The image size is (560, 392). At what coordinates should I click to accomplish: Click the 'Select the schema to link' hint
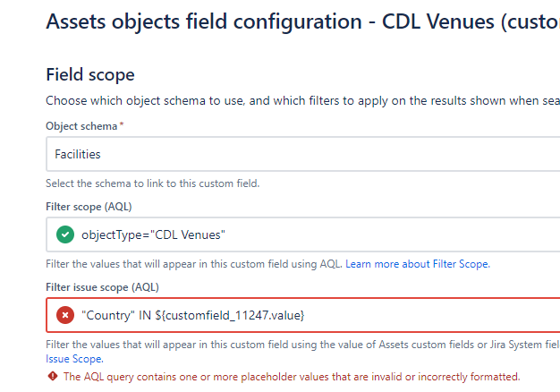pyautogui.click(x=152, y=183)
